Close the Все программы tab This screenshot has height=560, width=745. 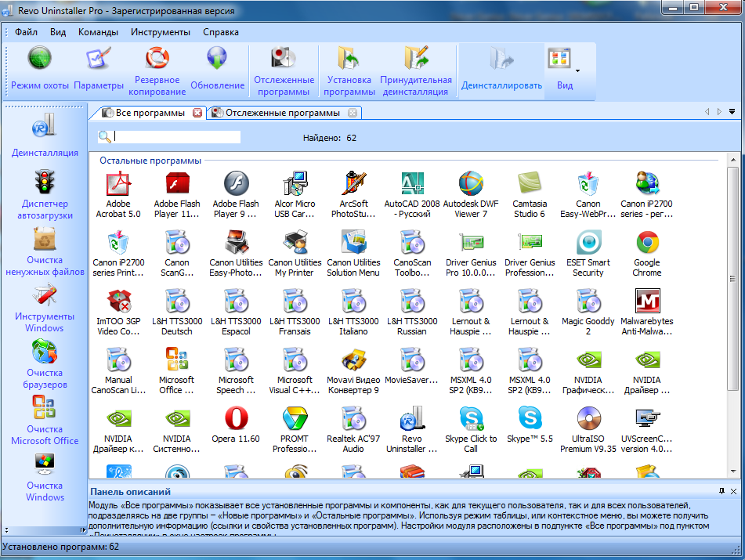point(197,113)
